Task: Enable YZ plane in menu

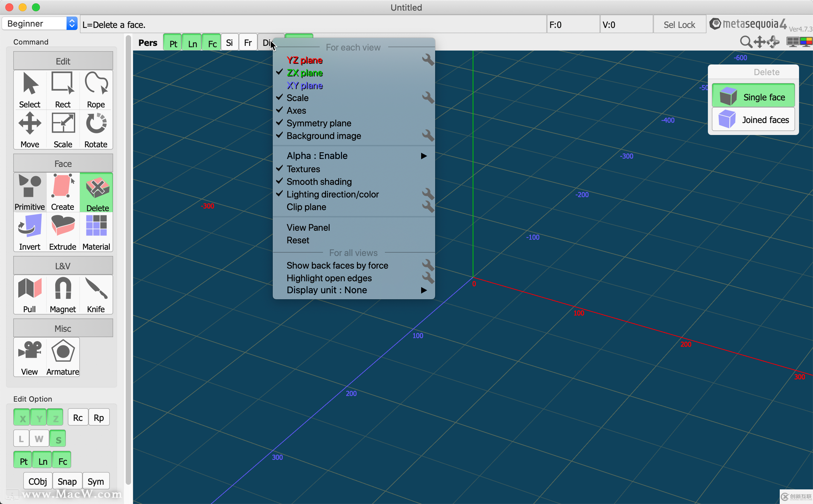Action: click(x=354, y=60)
